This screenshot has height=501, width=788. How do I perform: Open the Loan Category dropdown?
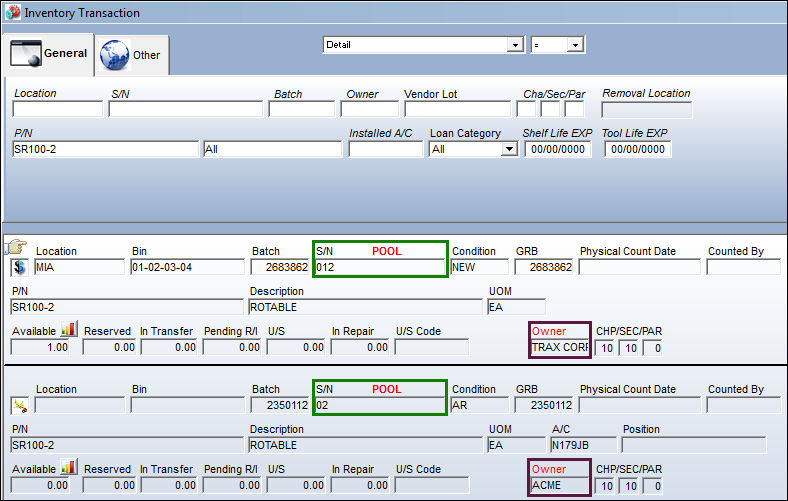pyautogui.click(x=509, y=149)
